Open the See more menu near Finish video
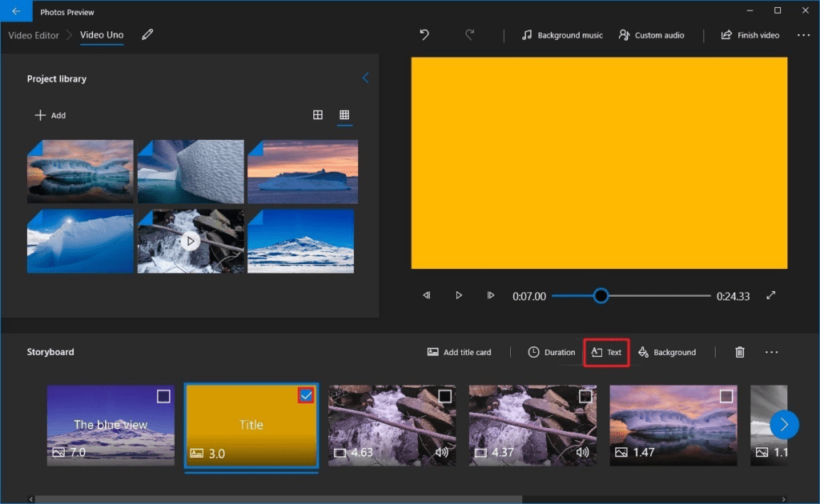 803,35
